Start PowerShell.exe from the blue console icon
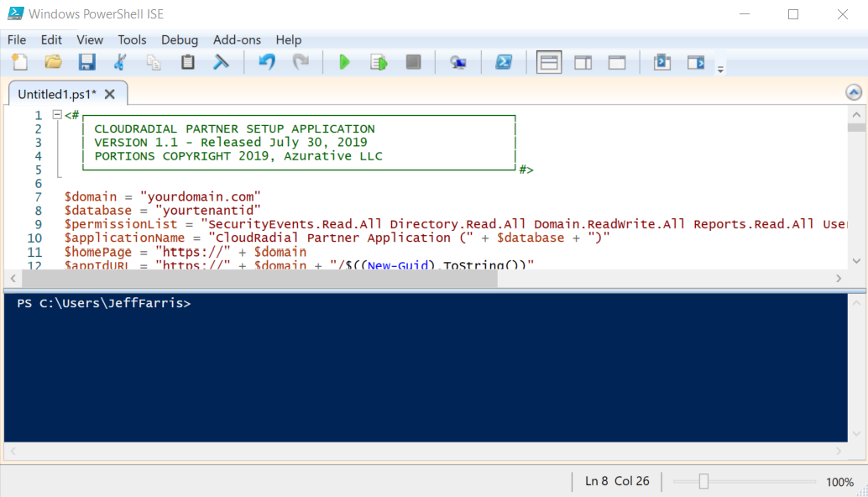 (504, 62)
